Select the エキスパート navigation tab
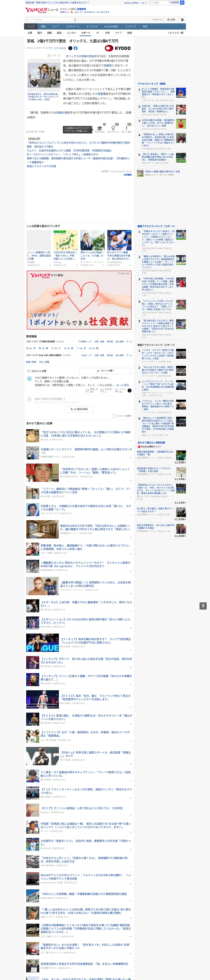210x980 pixels. pos(72,27)
